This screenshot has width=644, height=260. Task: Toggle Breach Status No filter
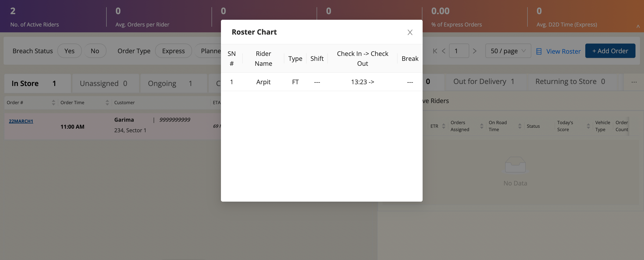click(95, 51)
